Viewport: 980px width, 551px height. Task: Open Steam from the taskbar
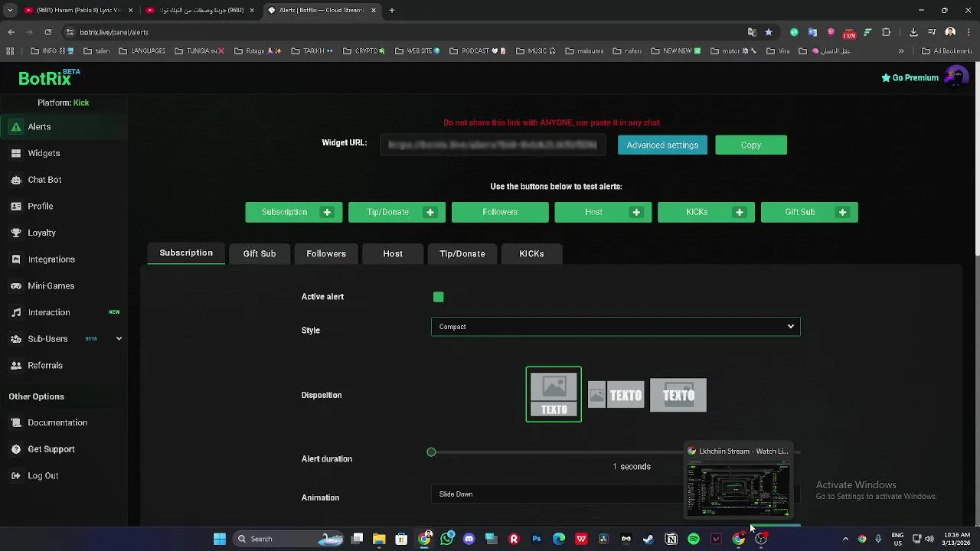648,539
